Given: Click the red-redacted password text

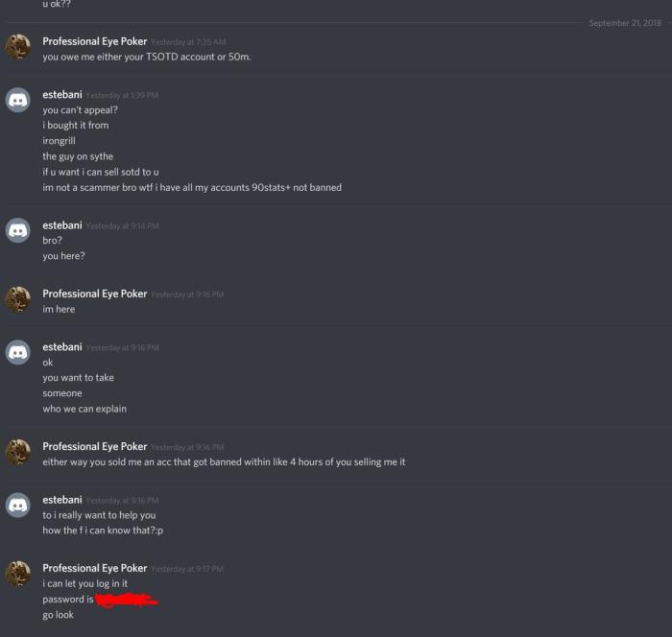Looking at the screenshot, I should click(x=127, y=600).
